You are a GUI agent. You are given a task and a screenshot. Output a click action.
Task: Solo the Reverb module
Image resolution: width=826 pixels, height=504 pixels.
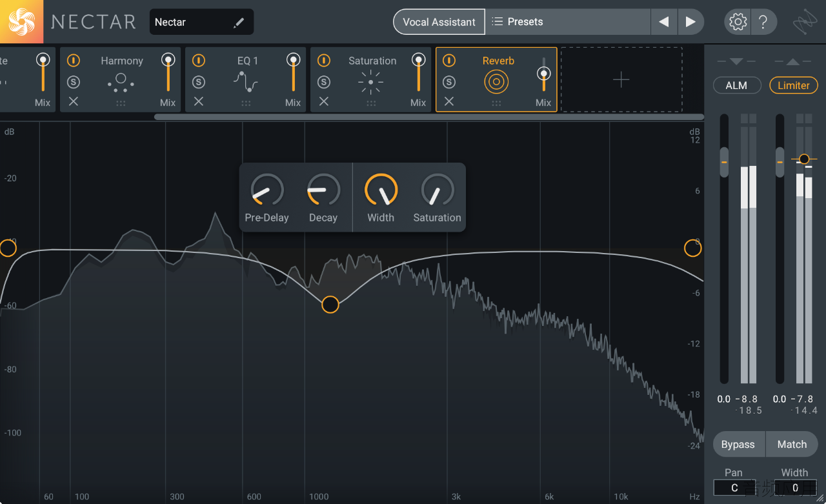(x=449, y=82)
